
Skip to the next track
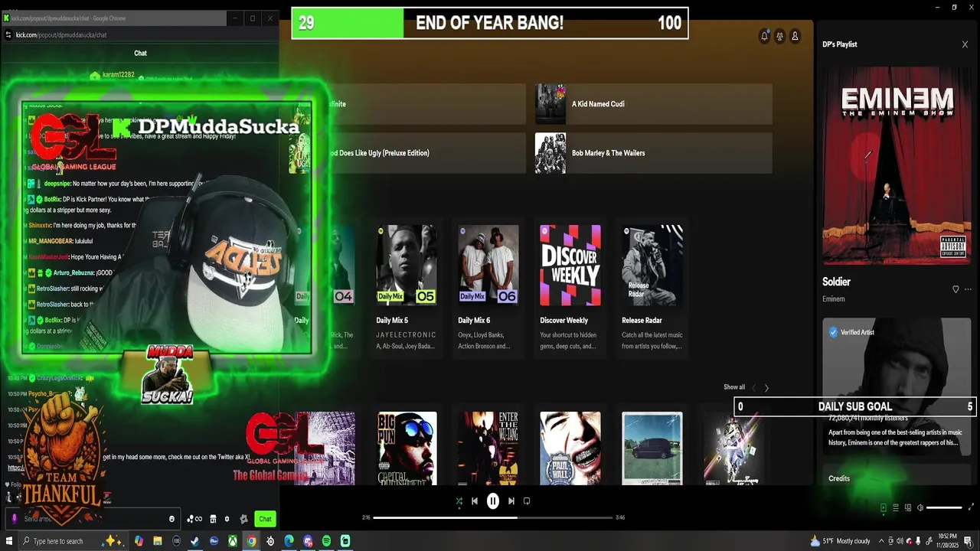pos(511,501)
